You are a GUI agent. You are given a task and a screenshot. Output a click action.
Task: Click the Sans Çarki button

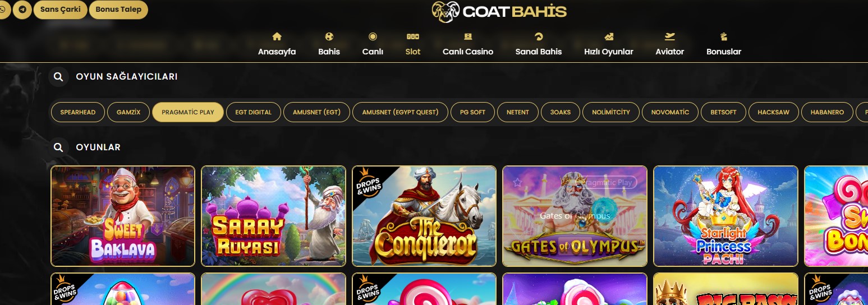pos(61,10)
